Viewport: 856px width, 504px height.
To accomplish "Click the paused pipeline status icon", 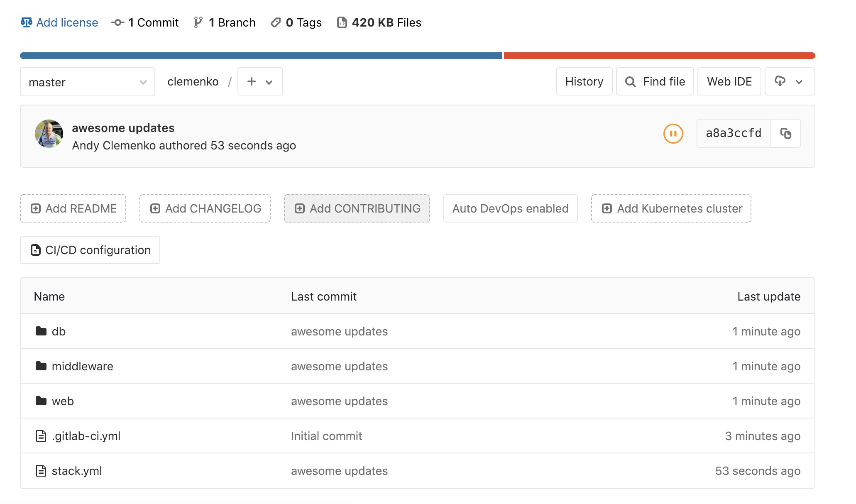I will click(x=673, y=134).
